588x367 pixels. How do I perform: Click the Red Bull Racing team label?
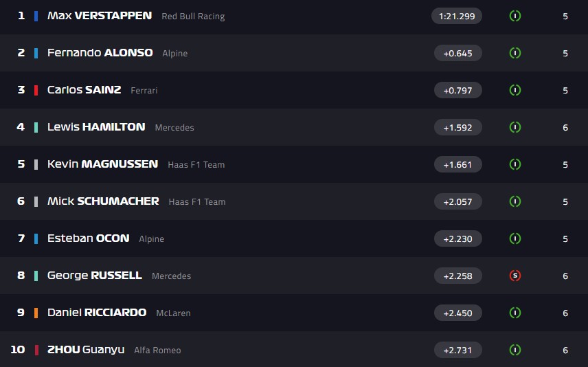[x=193, y=16]
